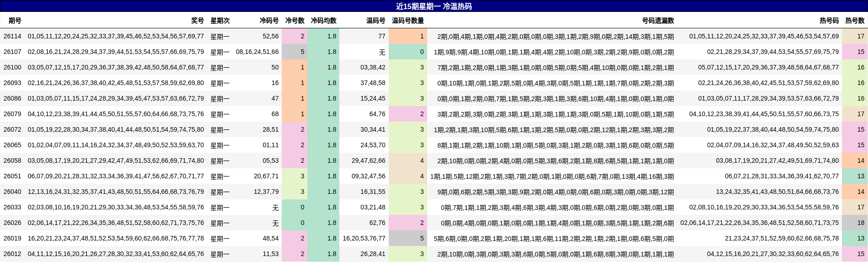868x262 pixels.
Task: Click hot count 18 in row 26026
Action: (x=855, y=223)
